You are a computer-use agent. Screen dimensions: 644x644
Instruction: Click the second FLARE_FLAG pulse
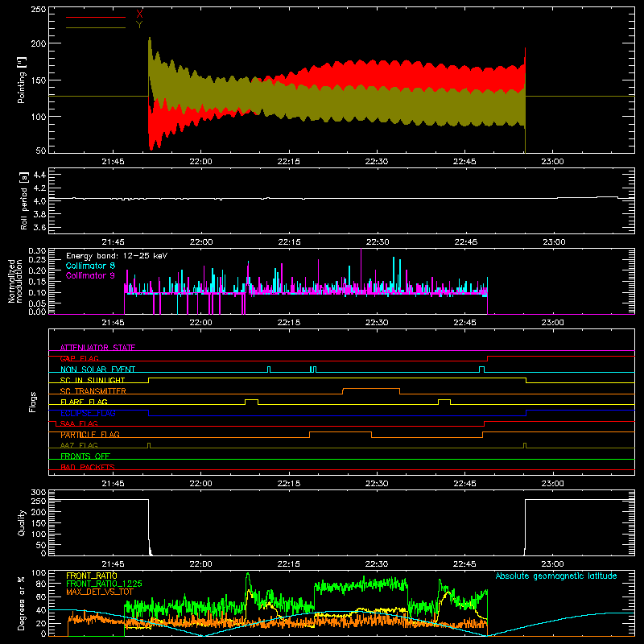[x=444, y=402]
